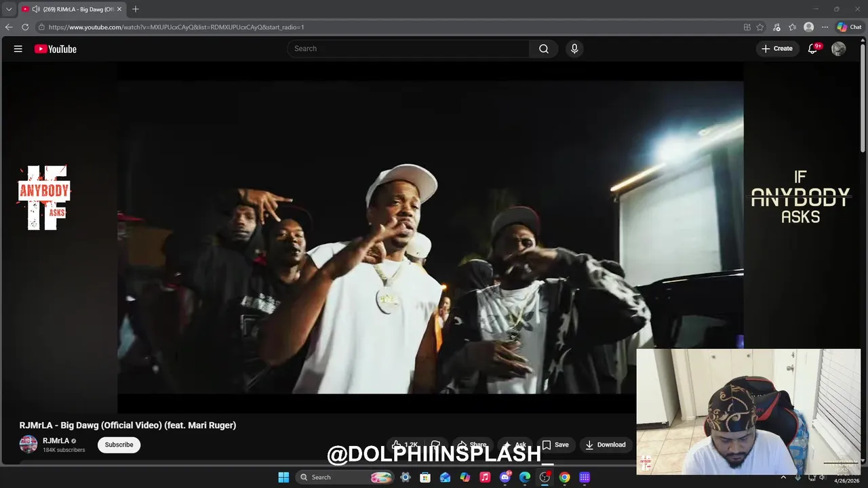
Task: Open OBS Studio from the taskbar
Action: coord(545,477)
